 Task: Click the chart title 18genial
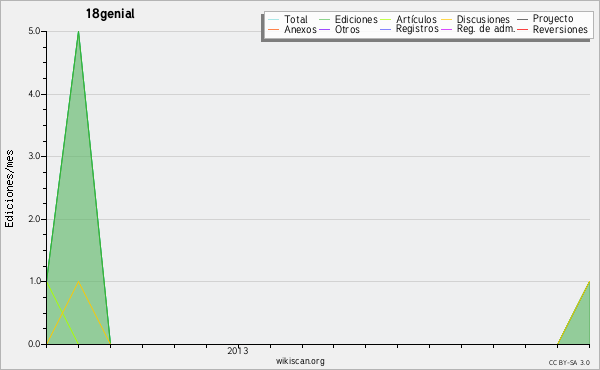tap(110, 14)
